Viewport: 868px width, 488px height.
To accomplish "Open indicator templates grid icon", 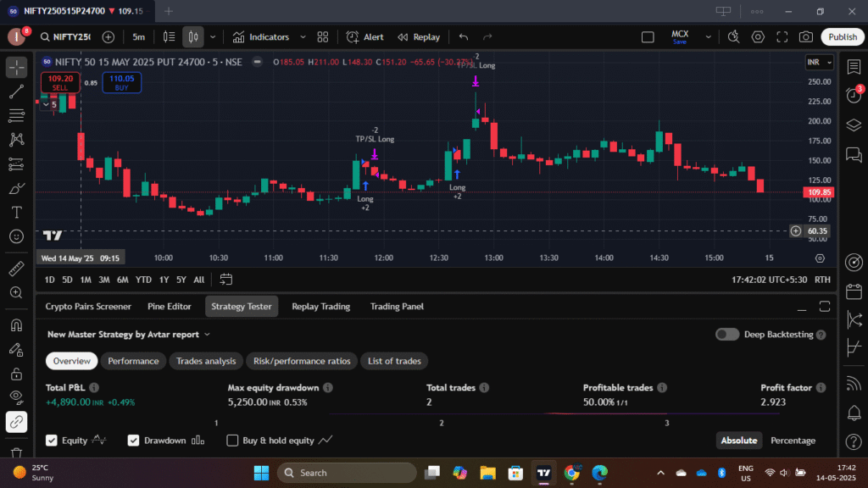I will 323,37.
